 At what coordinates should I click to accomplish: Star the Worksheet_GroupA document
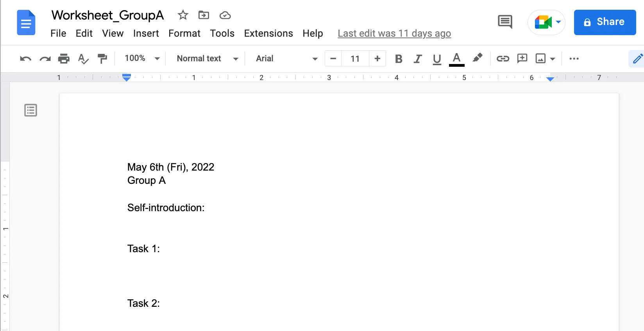183,15
